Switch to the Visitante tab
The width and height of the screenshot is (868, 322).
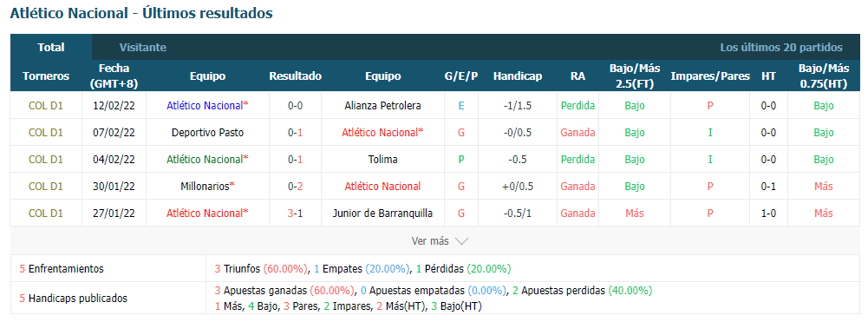tap(143, 48)
